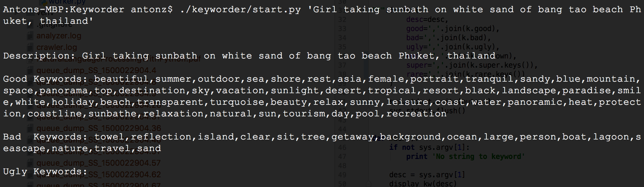Click code line 'ugly=','.join(k.ugly),' in the editor behind
This screenshot has width=644, height=187.
453,47
